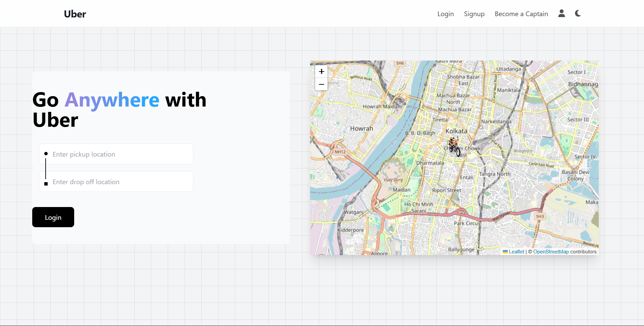Click the user profile icon
Image resolution: width=644 pixels, height=326 pixels.
pyautogui.click(x=561, y=13)
